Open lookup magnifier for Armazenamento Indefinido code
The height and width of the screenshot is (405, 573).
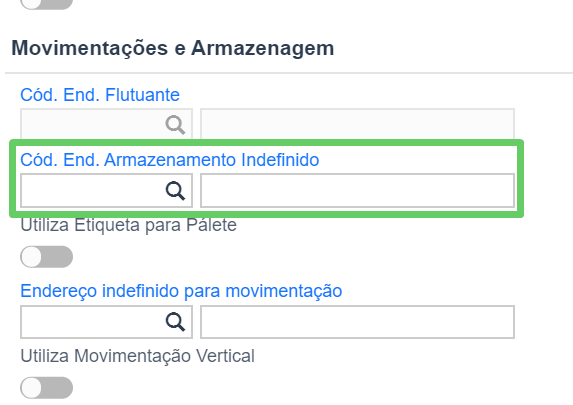[x=175, y=190]
